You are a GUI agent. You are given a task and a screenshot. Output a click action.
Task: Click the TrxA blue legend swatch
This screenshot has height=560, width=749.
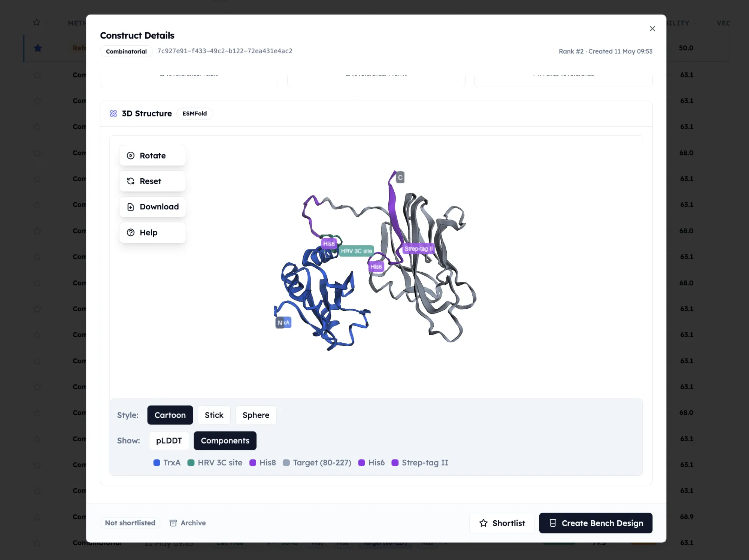157,463
